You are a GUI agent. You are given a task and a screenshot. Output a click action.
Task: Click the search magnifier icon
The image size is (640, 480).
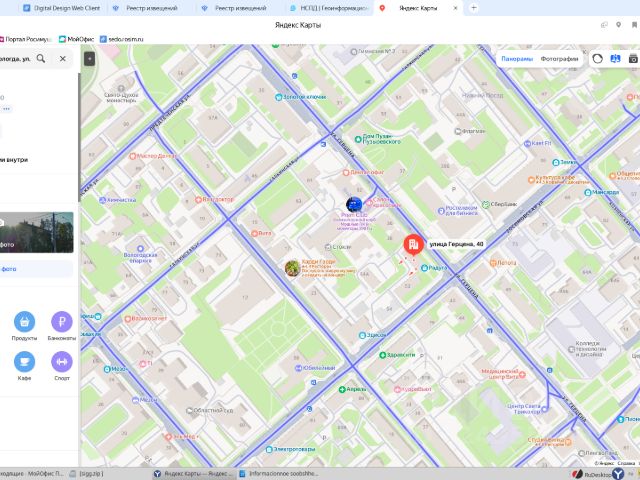pyautogui.click(x=41, y=58)
